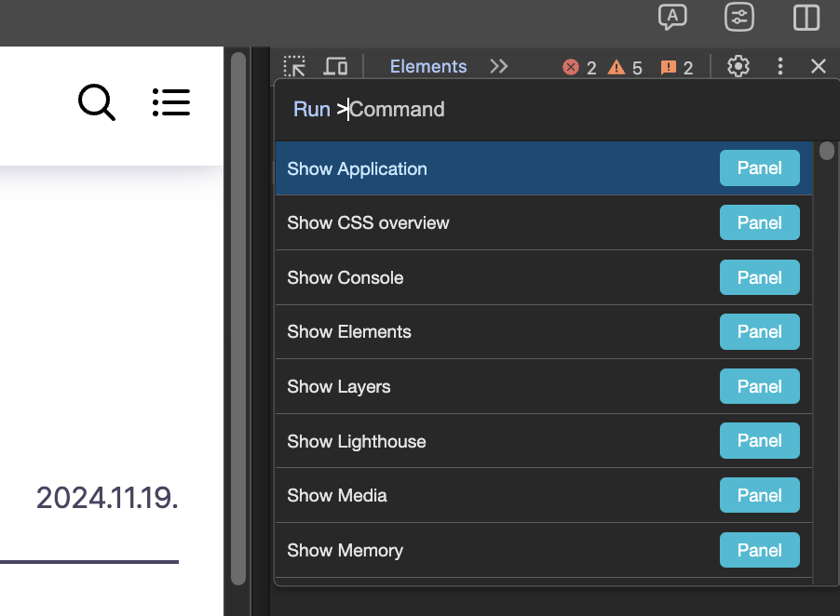Select the Show Application command
Viewport: 840px width, 616px height.
[544, 168]
